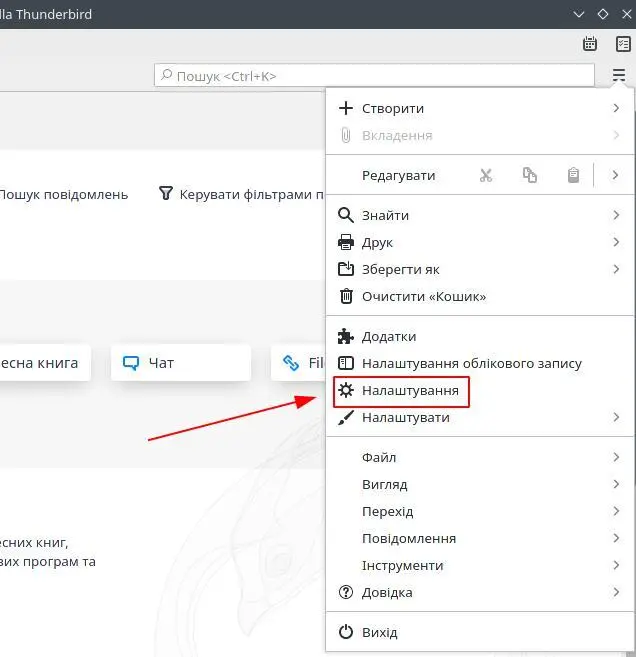The width and height of the screenshot is (636, 657).
Task: Click the question mark Довідка icon
Action: [x=346, y=592]
